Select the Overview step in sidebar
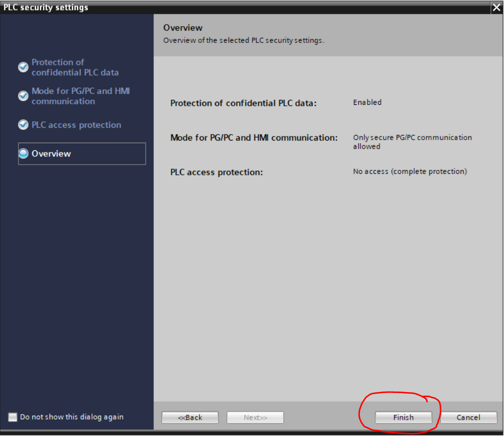Viewport: 504px width, 436px height. click(82, 154)
